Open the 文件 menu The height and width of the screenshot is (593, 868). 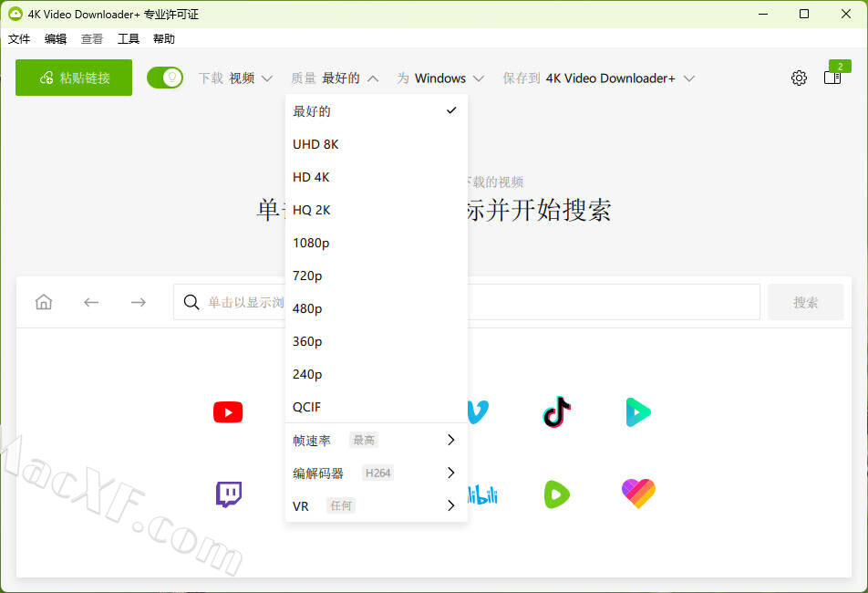click(19, 38)
